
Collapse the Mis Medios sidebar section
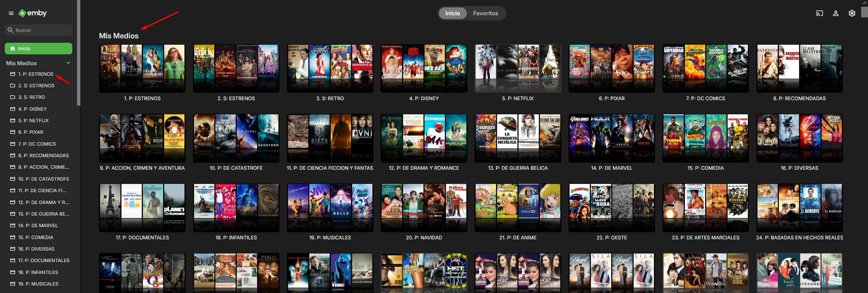click(x=68, y=63)
